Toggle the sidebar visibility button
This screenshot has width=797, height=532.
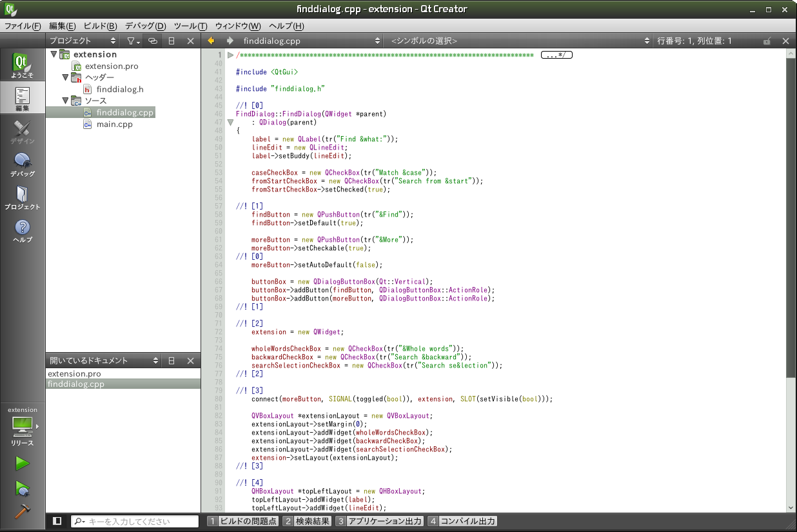pyautogui.click(x=57, y=521)
